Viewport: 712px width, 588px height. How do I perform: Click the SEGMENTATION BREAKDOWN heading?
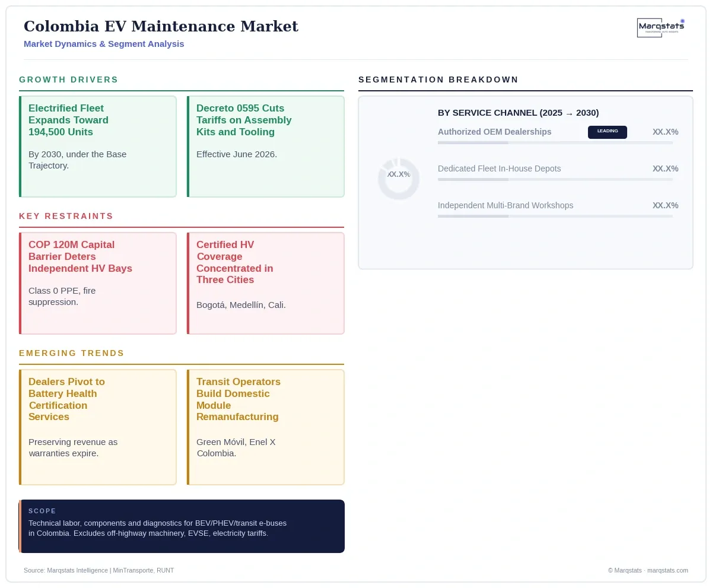coord(438,80)
